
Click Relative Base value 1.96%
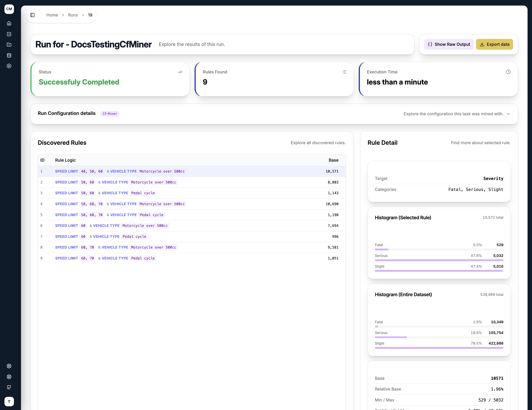[x=497, y=389]
